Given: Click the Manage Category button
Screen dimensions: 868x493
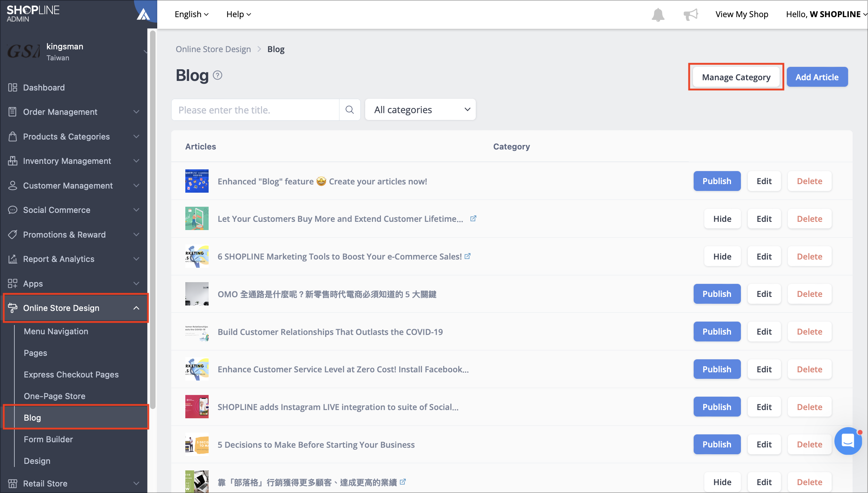Looking at the screenshot, I should [x=736, y=77].
